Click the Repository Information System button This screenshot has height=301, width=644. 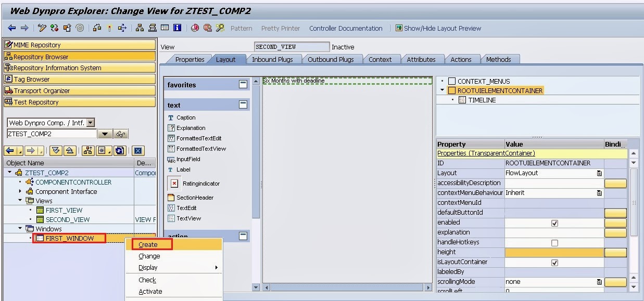coord(80,68)
